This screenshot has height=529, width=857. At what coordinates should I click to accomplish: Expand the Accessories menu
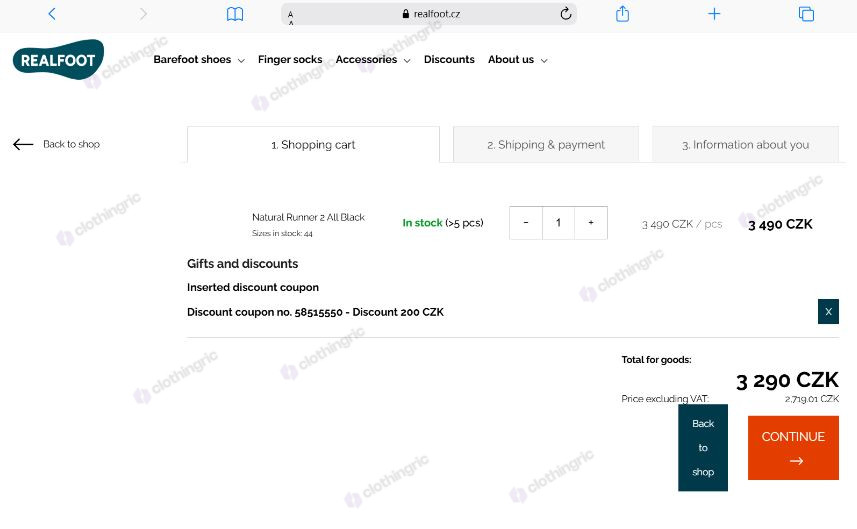click(x=373, y=60)
